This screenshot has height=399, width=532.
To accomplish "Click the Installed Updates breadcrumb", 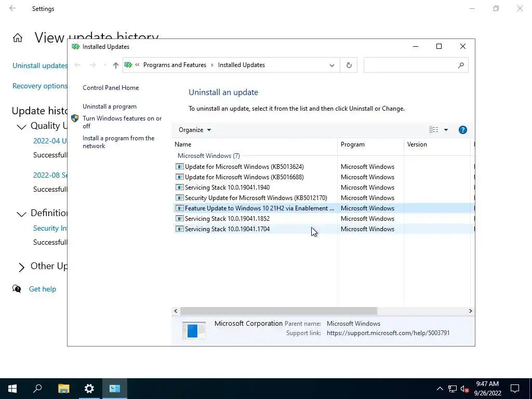I will [241, 65].
